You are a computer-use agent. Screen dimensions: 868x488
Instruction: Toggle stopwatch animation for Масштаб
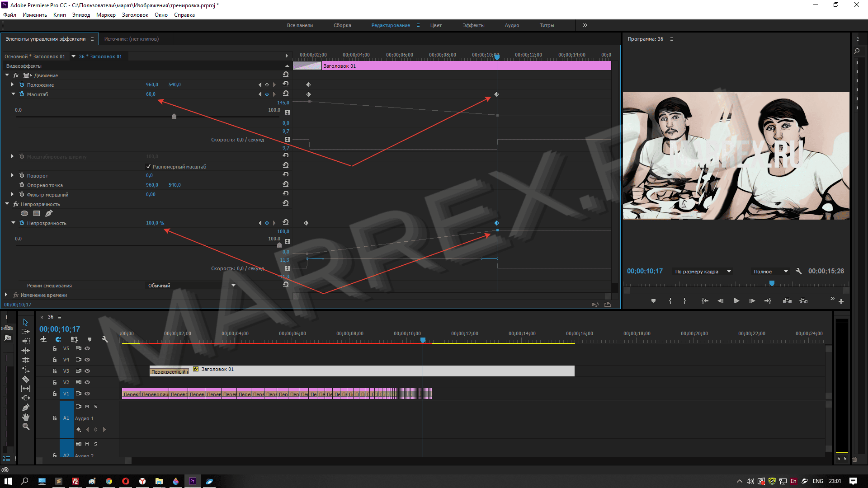click(x=22, y=94)
